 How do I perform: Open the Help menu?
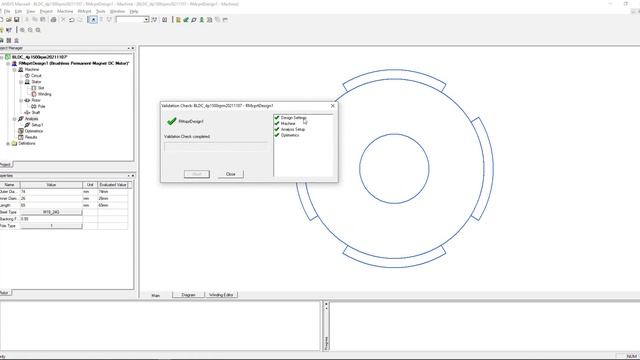(x=134, y=11)
